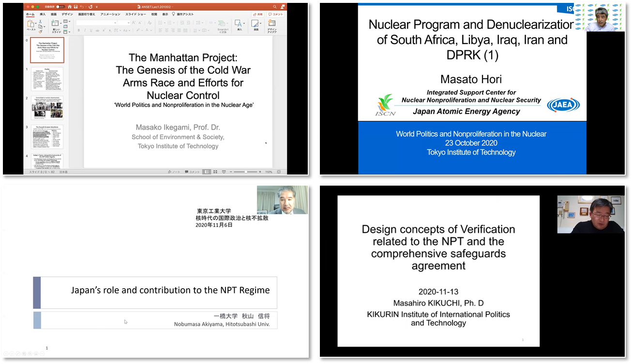Click the 操作アシスト lightbulb field
The width and height of the screenshot is (632, 364).
click(x=183, y=14)
